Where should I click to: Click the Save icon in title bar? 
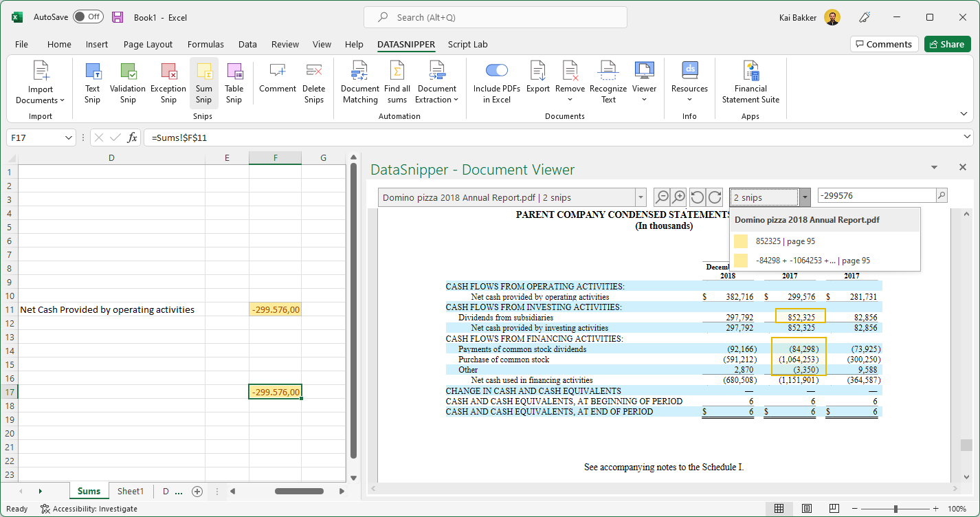[118, 17]
